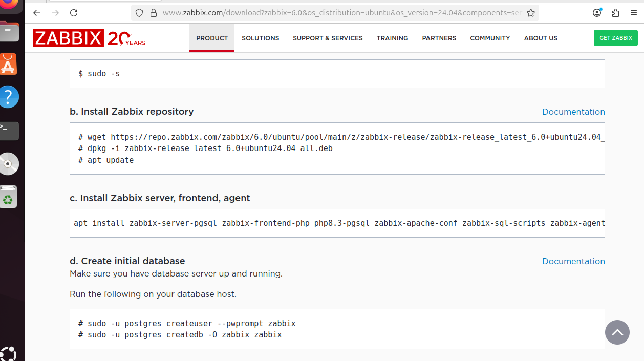This screenshot has height=361, width=644.
Task: Open the SUPPORT & SERVICES menu
Action: point(328,38)
